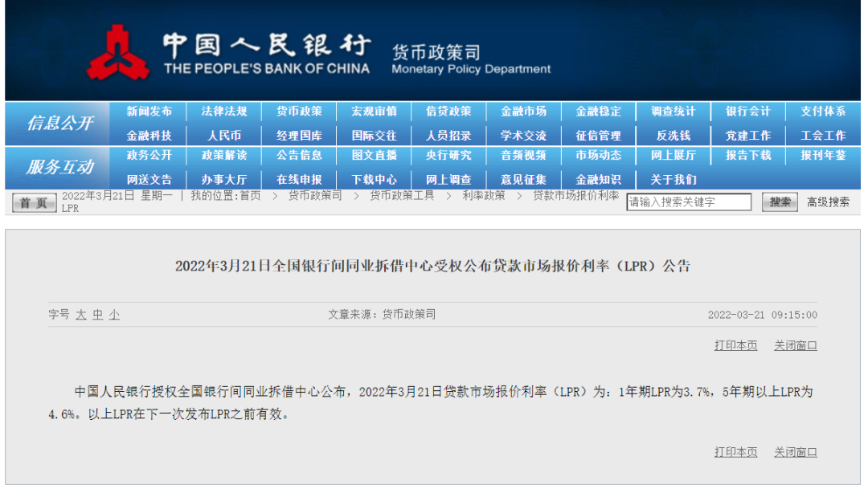Viewport: 868px width, 497px height.
Task: Click the upper 打印本页 link
Action: click(735, 345)
